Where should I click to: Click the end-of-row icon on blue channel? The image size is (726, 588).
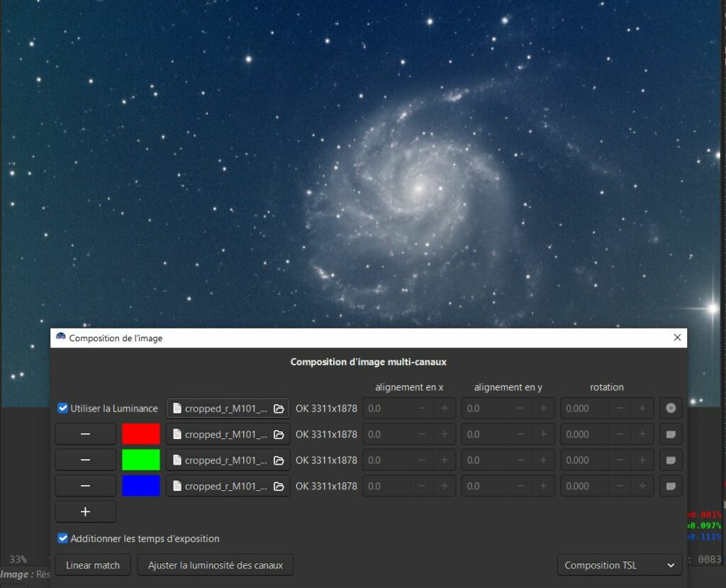click(671, 486)
